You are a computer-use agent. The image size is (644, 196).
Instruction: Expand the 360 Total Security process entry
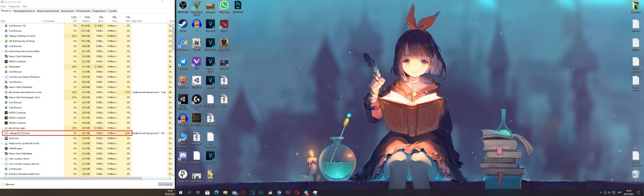(x=2, y=41)
